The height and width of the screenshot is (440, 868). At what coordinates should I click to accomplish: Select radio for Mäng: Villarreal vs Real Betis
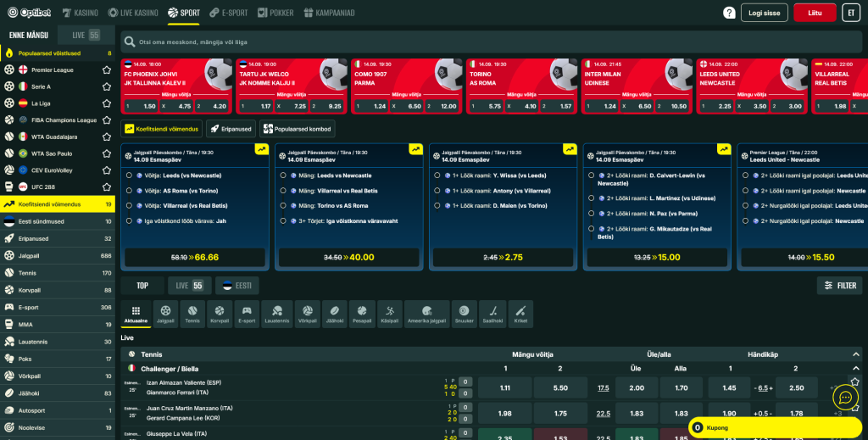283,191
